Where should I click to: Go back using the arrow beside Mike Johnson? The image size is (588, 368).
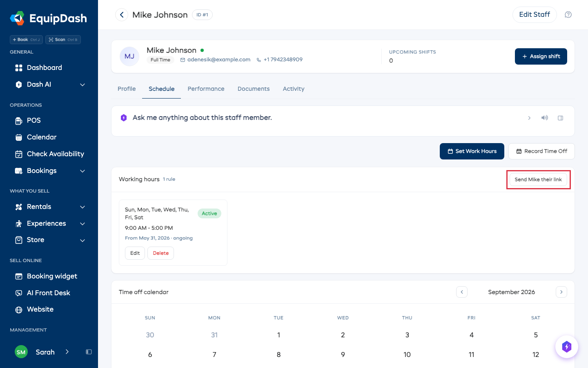122,15
